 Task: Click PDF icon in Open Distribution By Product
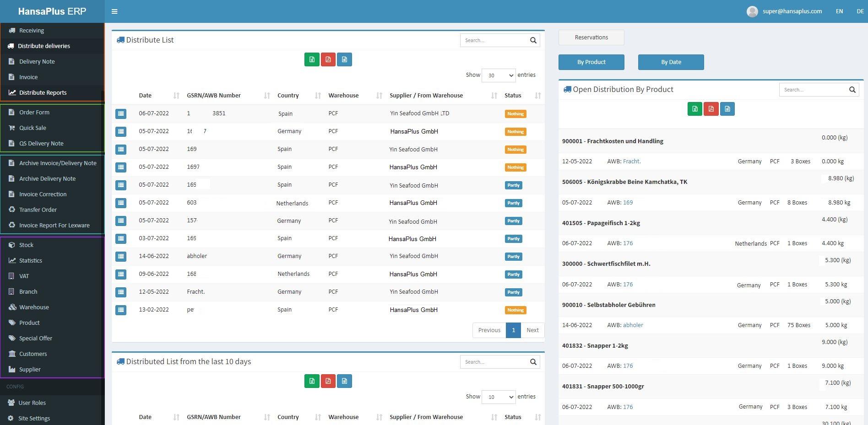pyautogui.click(x=711, y=109)
